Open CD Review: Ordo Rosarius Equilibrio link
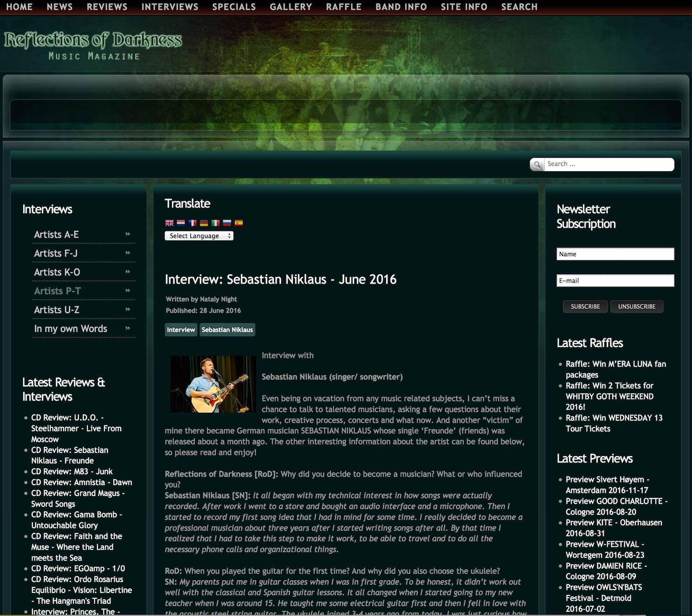This screenshot has height=616, width=692. coord(81,590)
